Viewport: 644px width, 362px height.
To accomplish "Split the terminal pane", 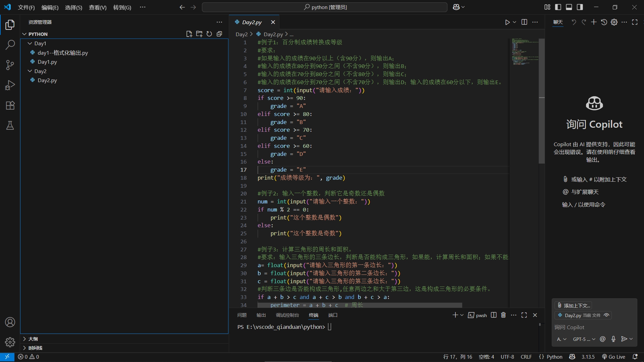I will (x=494, y=315).
